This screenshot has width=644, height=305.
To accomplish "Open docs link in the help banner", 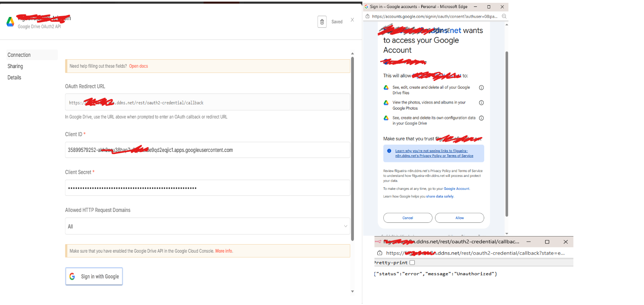I will click(x=138, y=66).
